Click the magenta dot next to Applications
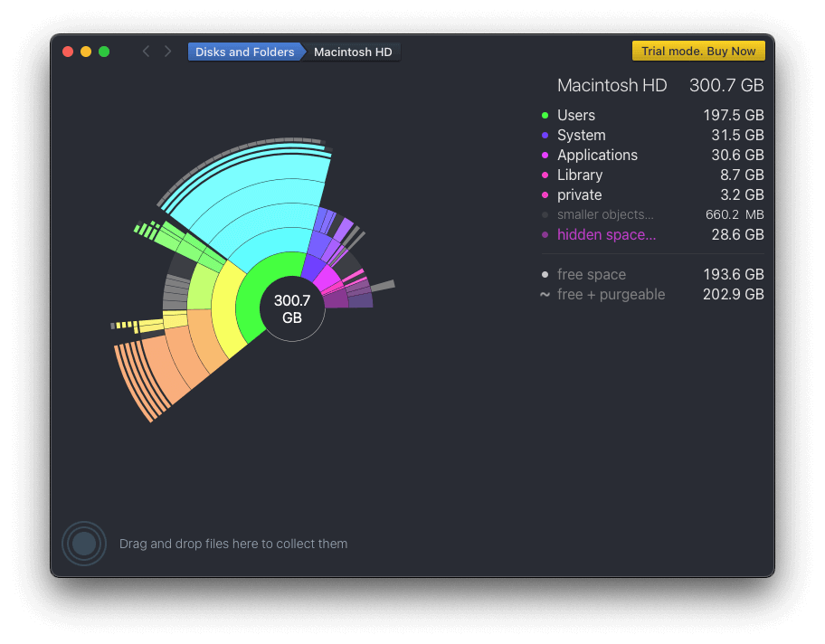 click(545, 156)
